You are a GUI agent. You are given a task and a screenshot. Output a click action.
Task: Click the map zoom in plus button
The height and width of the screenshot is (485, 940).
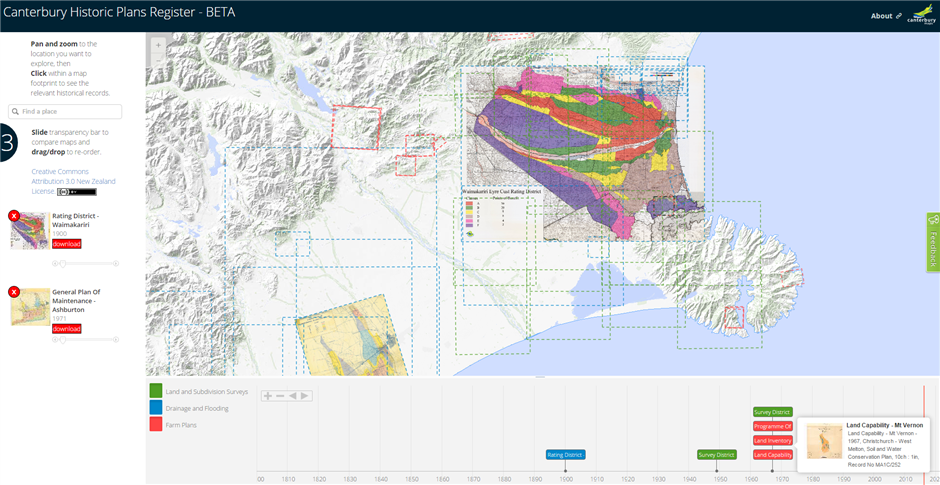tap(158, 45)
